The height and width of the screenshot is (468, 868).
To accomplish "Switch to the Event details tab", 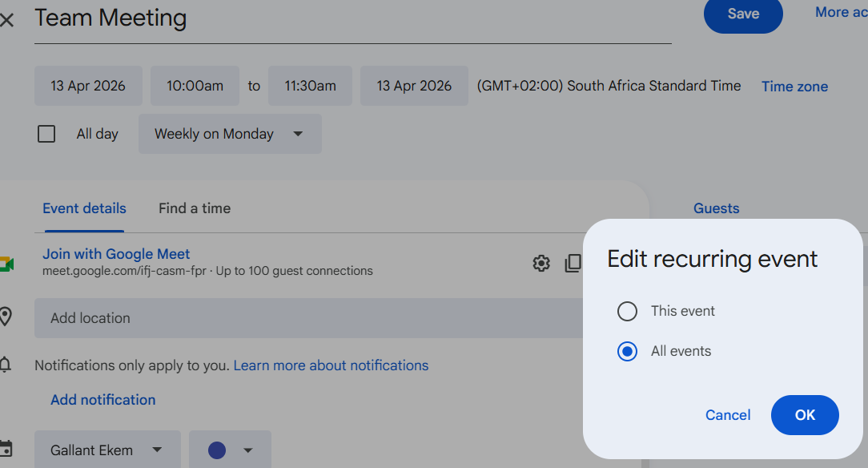I will coord(84,209).
